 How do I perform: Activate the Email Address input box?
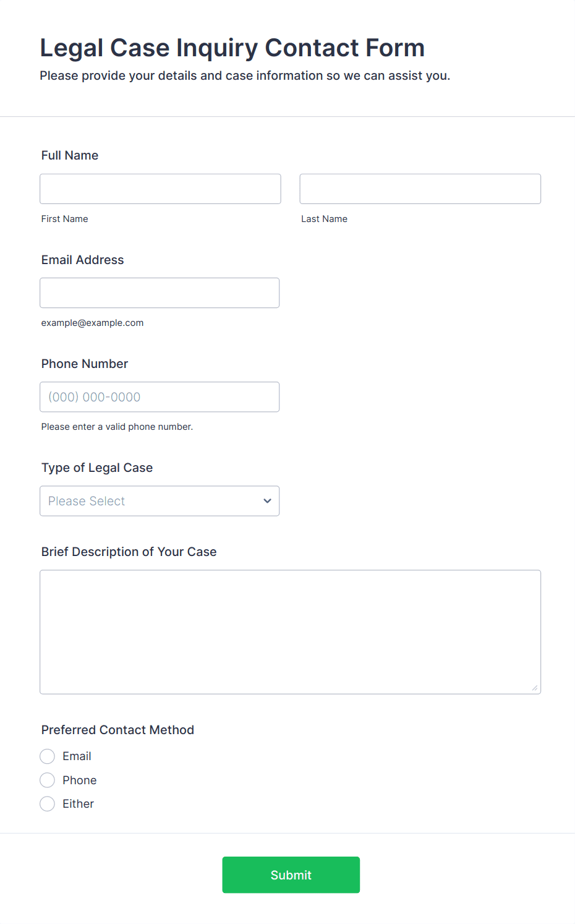(160, 293)
